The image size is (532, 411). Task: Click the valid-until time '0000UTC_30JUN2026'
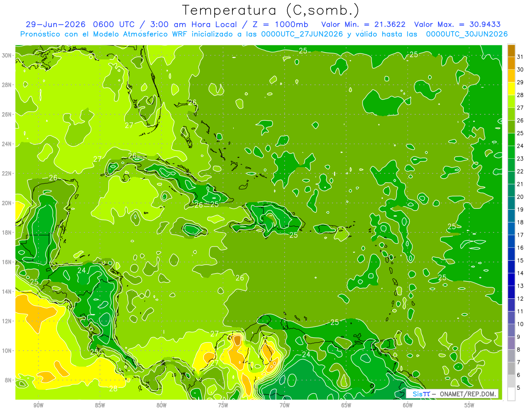click(x=467, y=34)
